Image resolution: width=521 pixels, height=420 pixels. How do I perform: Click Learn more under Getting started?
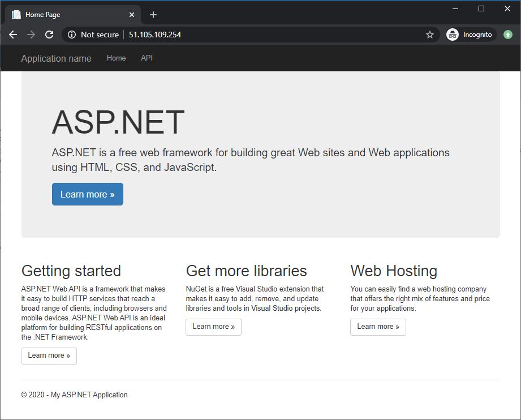point(49,355)
